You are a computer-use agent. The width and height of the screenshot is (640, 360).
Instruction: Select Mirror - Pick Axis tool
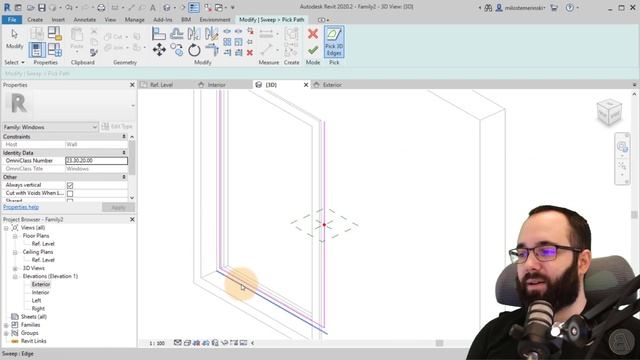(x=194, y=33)
